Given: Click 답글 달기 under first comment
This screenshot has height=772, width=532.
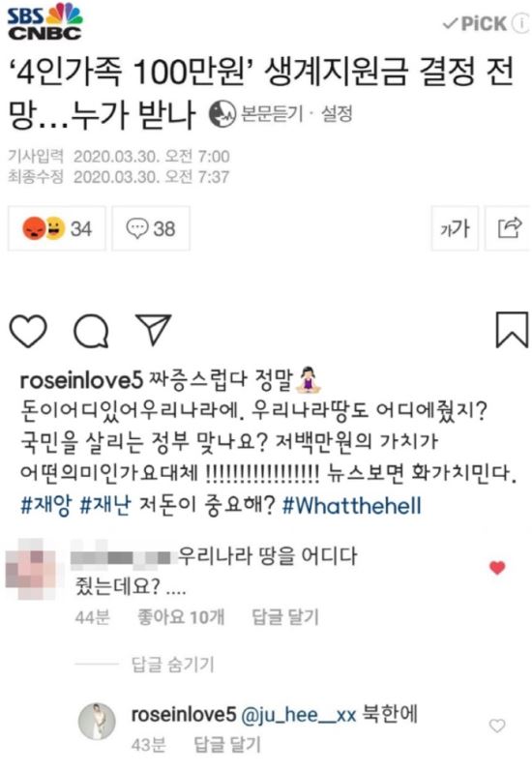Looking at the screenshot, I should pos(285,616).
